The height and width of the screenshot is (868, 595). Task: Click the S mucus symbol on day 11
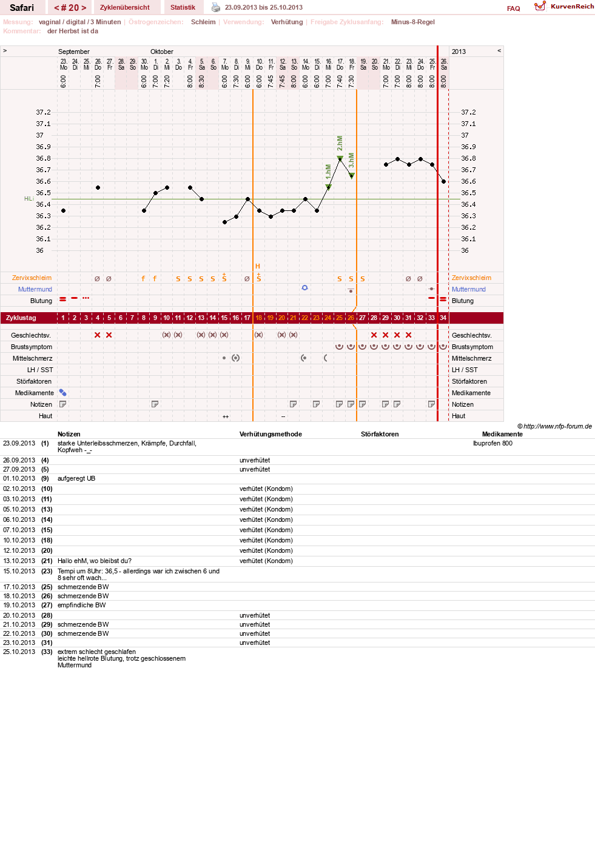click(x=178, y=279)
